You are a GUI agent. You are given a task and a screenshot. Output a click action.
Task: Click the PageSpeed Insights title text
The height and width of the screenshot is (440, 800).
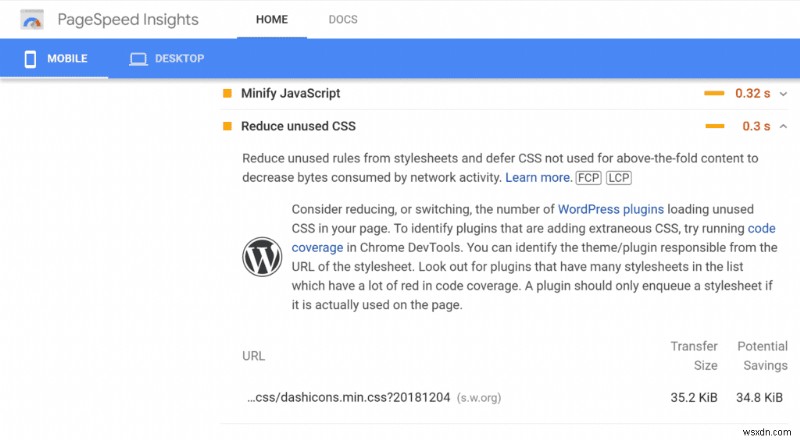(x=128, y=19)
